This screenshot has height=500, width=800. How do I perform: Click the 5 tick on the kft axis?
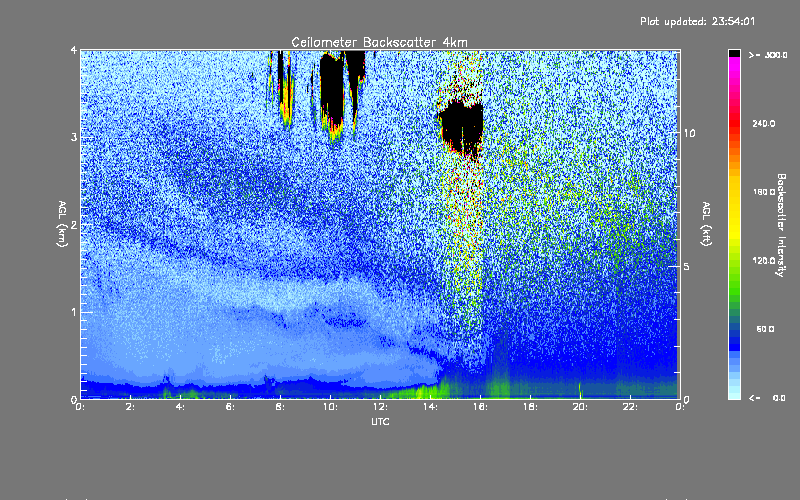point(686,267)
